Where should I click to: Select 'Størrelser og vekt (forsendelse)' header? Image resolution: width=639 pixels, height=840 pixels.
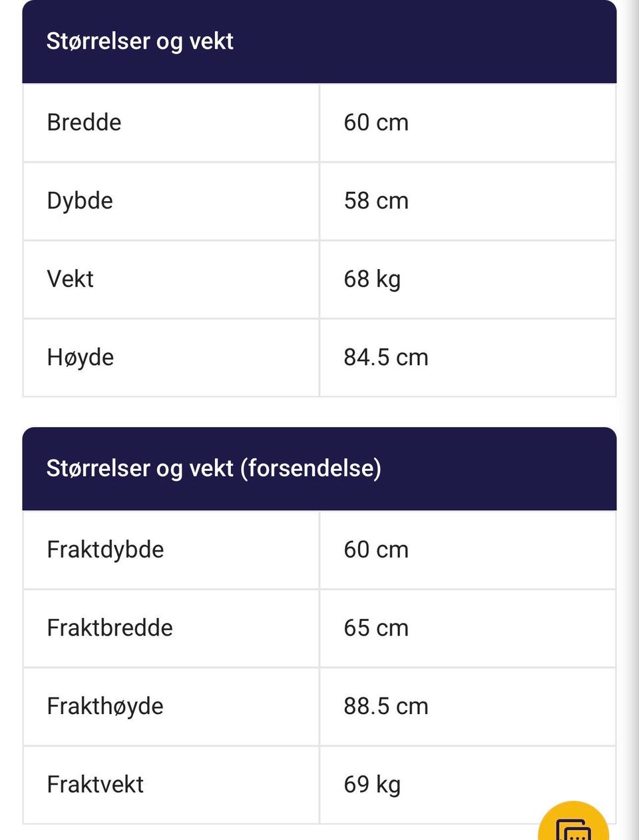pos(319,468)
